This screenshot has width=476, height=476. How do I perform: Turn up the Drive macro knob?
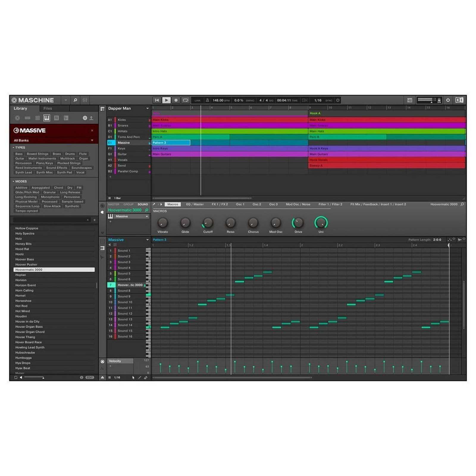(x=298, y=223)
